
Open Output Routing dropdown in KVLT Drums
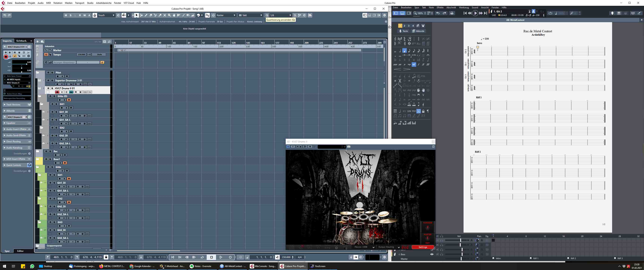tap(389, 247)
